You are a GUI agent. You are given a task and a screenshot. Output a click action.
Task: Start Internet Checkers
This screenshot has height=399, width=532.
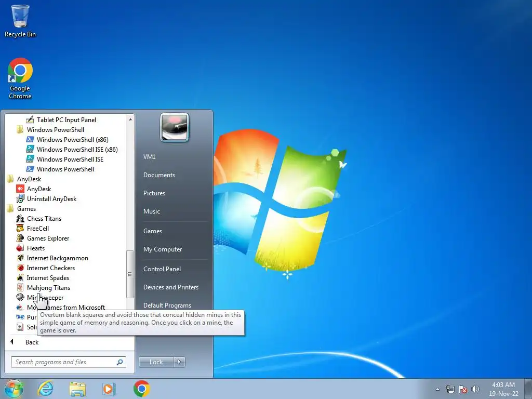click(x=46, y=268)
